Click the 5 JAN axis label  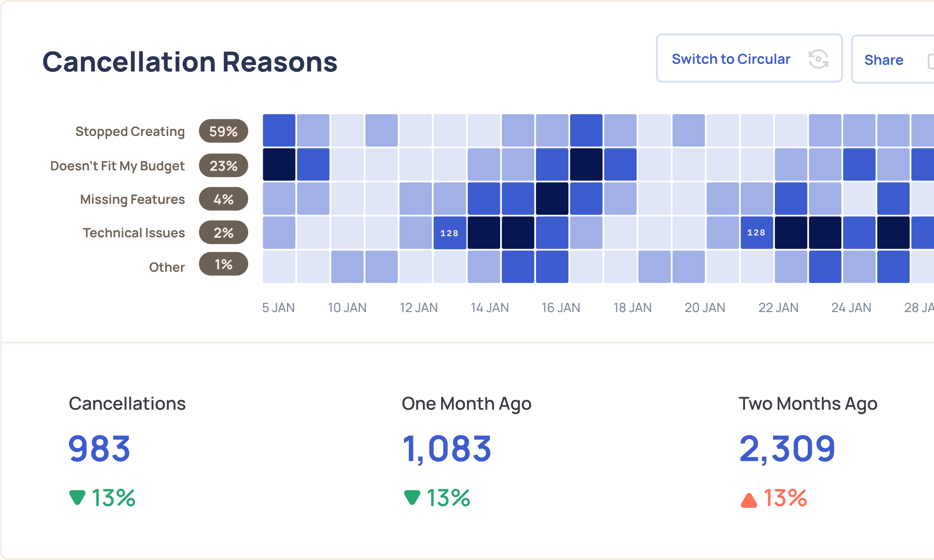coord(279,308)
